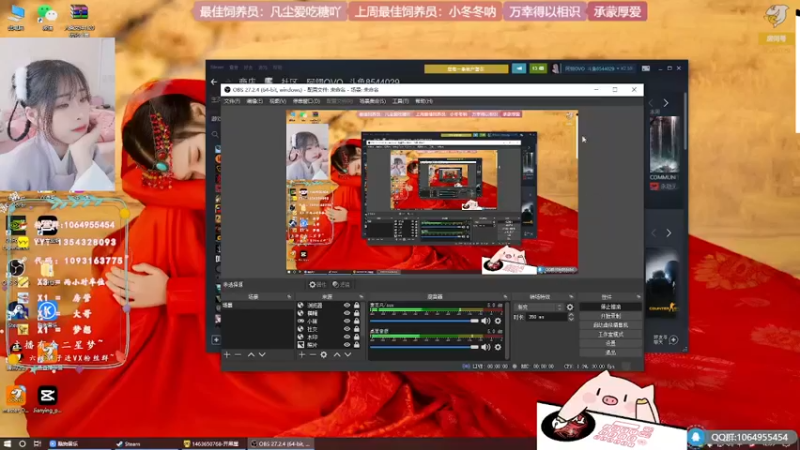Open source 属性 button above Scenes panel
Image resolution: width=800 pixels, height=450 pixels.
click(x=317, y=285)
